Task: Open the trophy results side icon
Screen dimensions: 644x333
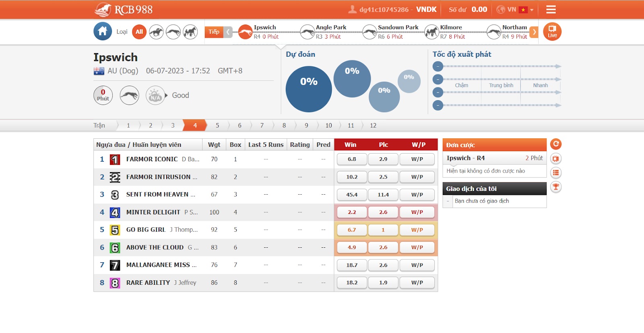Action: tap(556, 187)
